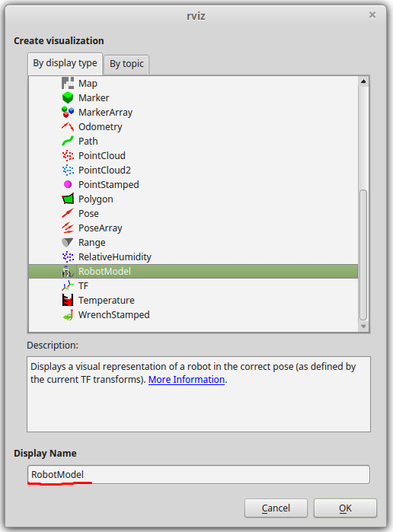Select the Odometry arrow icon
This screenshot has height=532, width=393.
click(68, 126)
